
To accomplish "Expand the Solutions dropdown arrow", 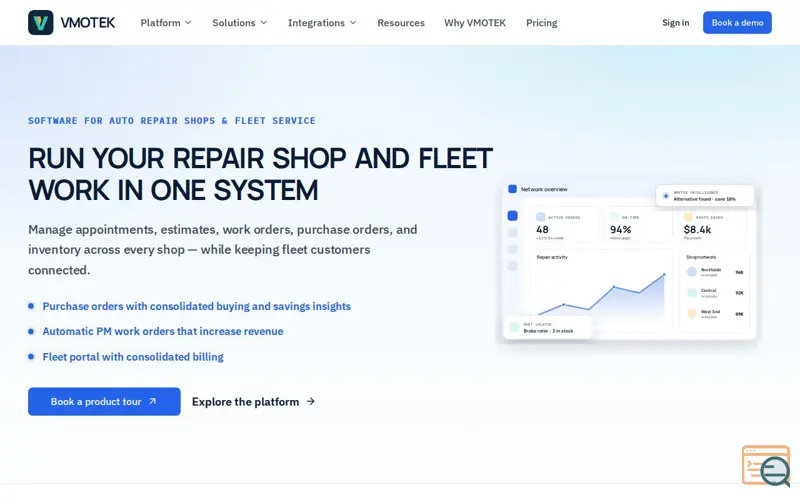I will pos(264,22).
